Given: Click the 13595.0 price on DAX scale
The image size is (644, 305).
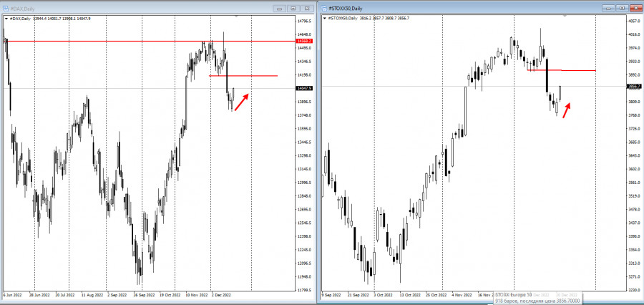Looking at the screenshot, I should click(x=304, y=129).
